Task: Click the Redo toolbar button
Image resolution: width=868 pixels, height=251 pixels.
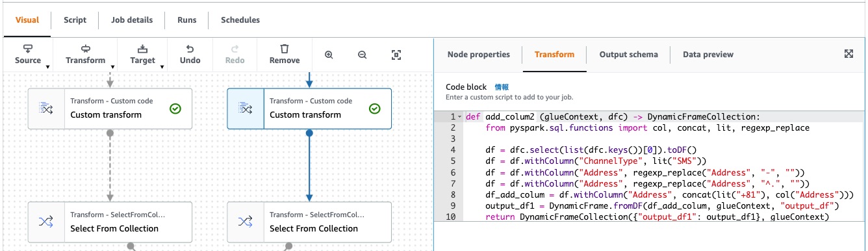Action: (235, 55)
